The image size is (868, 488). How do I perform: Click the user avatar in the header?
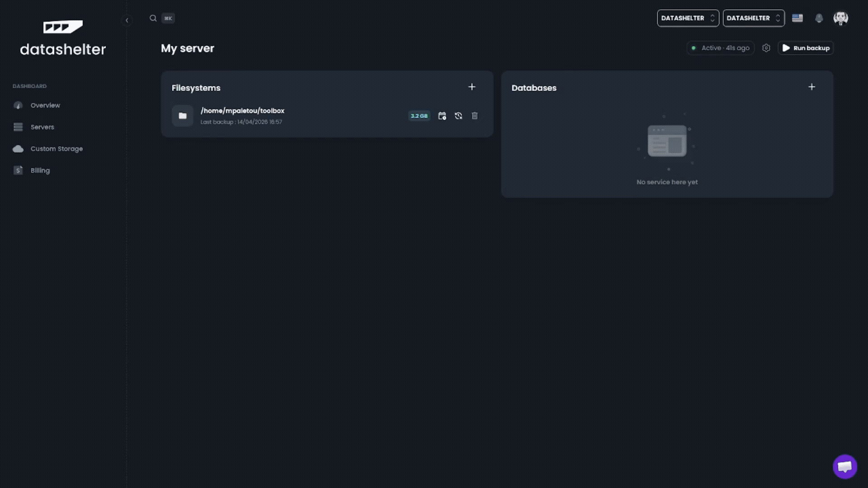coord(841,18)
